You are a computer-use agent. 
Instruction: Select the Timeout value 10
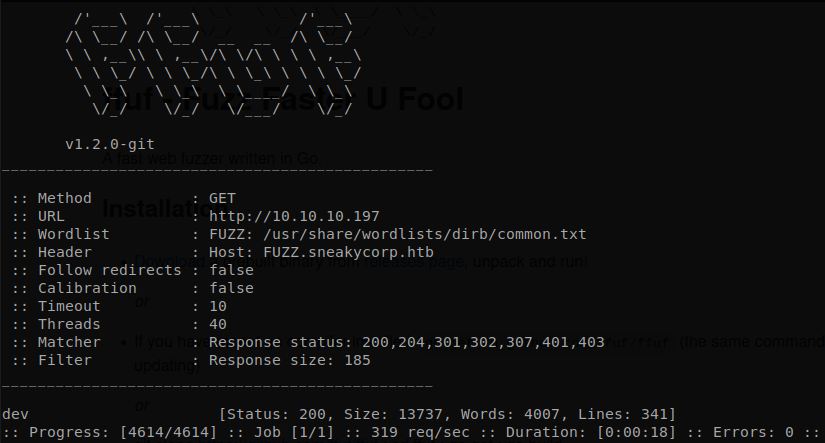pos(218,306)
